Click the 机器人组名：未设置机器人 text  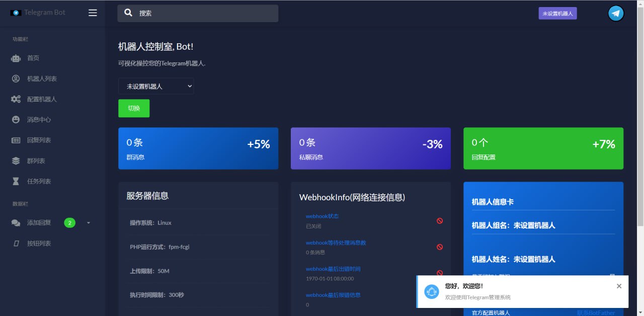513,225
